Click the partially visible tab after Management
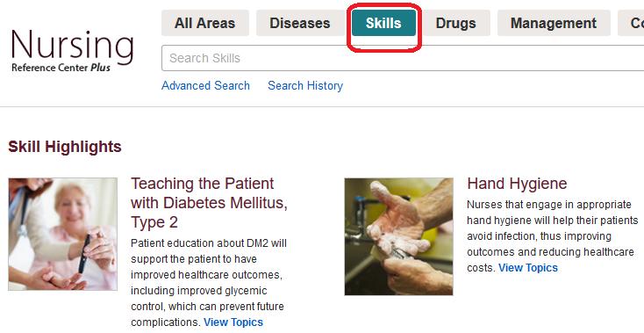This screenshot has width=644, height=333. click(631, 23)
